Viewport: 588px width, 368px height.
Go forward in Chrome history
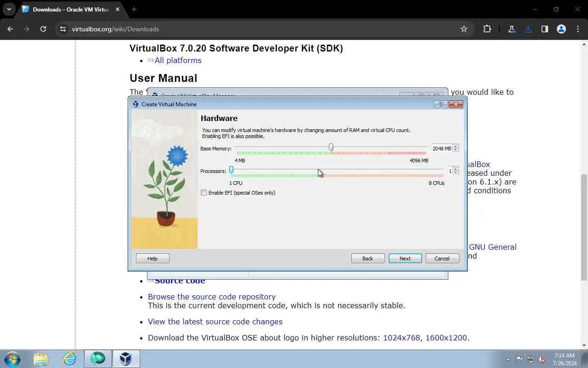coord(27,29)
